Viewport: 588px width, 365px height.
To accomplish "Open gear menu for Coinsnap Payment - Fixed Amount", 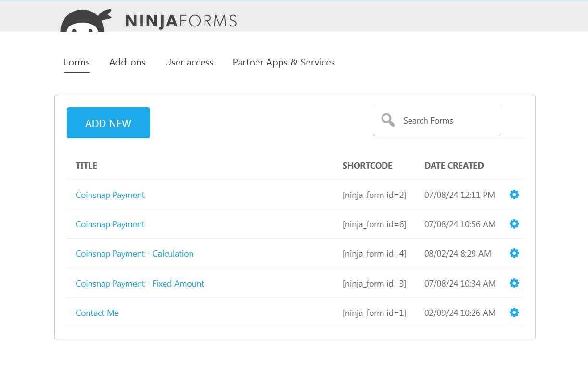I will 514,283.
